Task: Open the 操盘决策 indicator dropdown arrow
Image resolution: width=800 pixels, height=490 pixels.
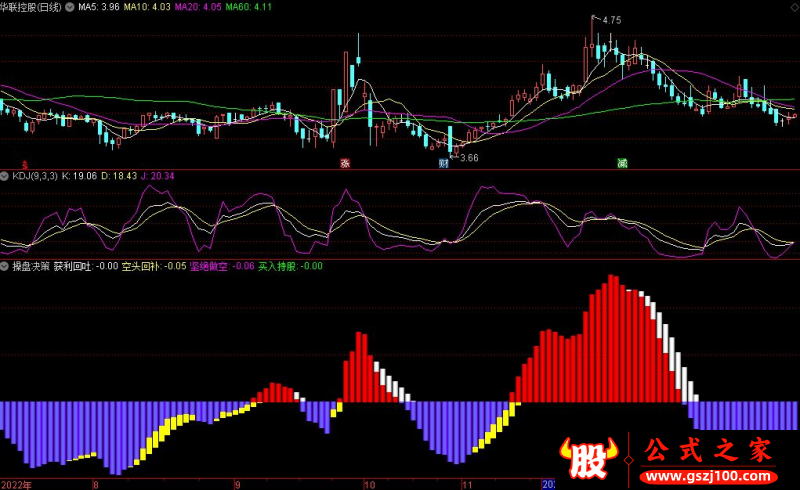Action: (x=4, y=266)
